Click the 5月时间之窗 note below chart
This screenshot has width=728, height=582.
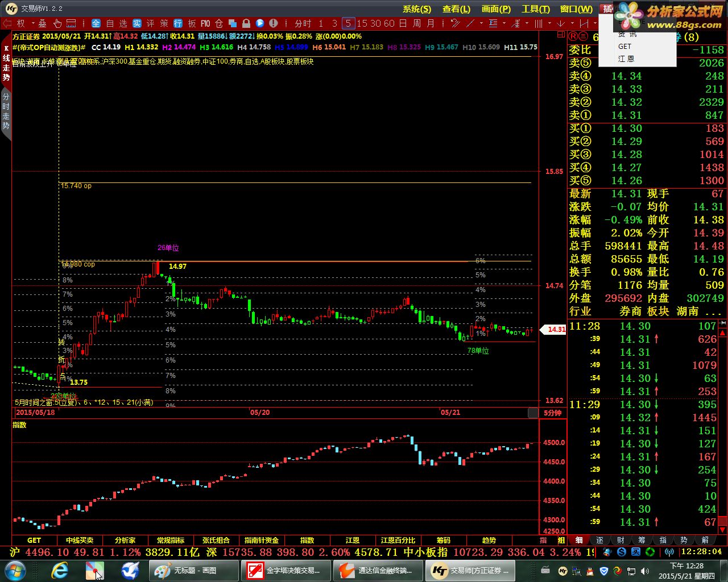point(84,402)
